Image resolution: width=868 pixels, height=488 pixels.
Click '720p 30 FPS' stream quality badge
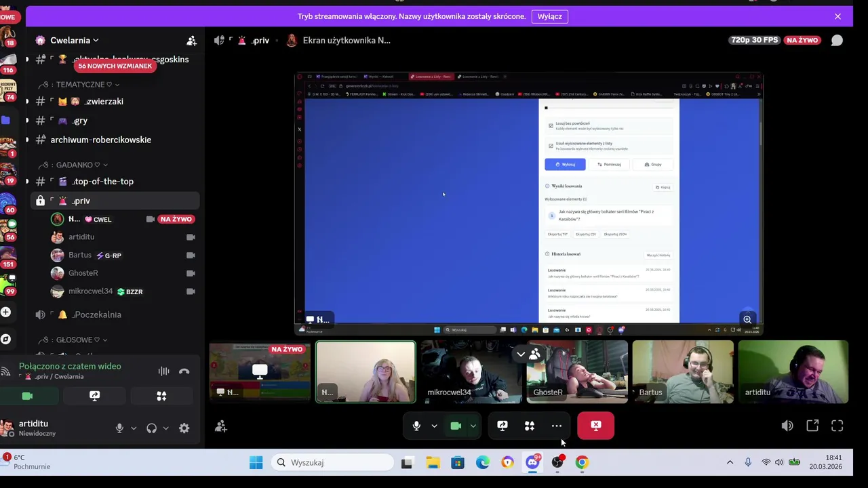tap(755, 40)
